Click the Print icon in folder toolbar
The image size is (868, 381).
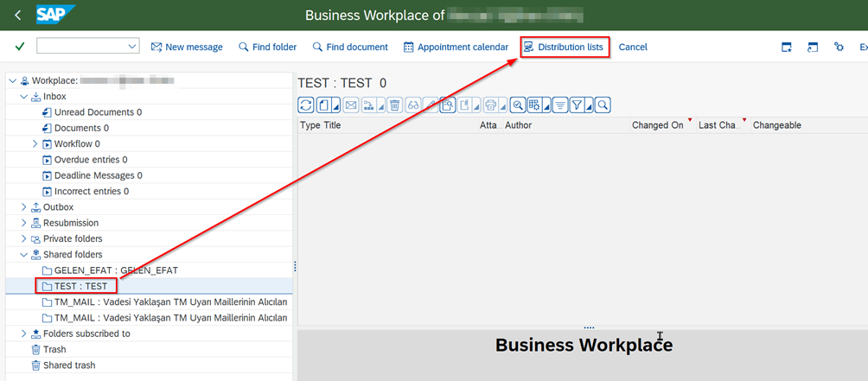click(x=490, y=105)
